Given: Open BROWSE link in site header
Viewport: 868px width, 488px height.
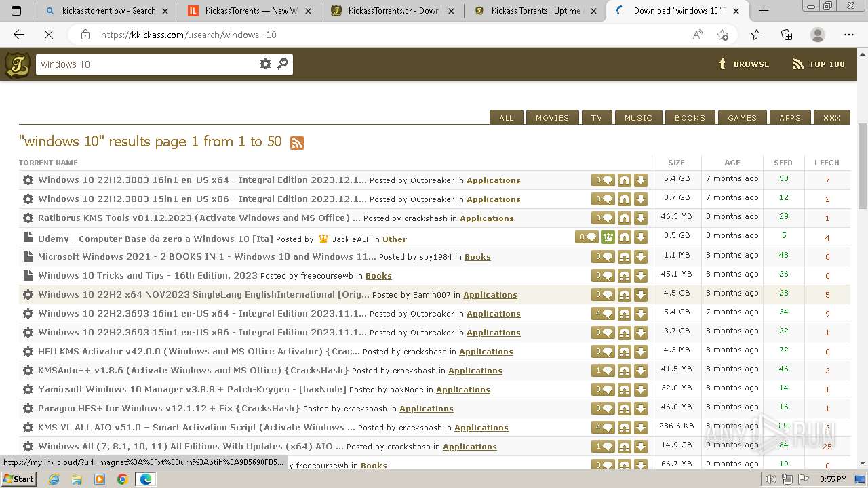Looking at the screenshot, I should point(744,64).
